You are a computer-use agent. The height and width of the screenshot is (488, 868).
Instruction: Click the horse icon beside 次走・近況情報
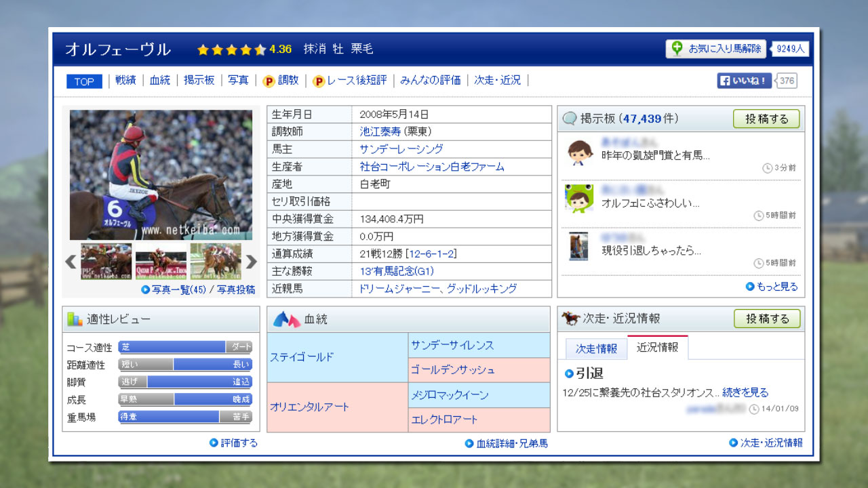coord(571,318)
